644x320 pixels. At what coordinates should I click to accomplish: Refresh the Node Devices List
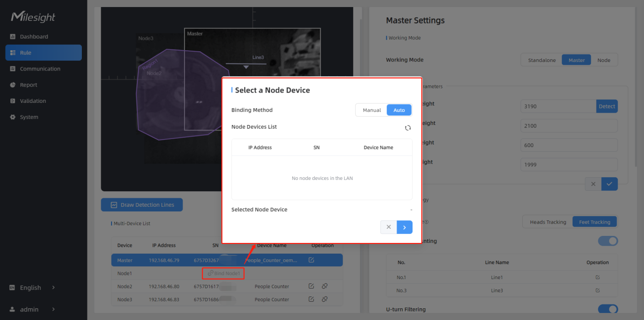[x=408, y=128]
